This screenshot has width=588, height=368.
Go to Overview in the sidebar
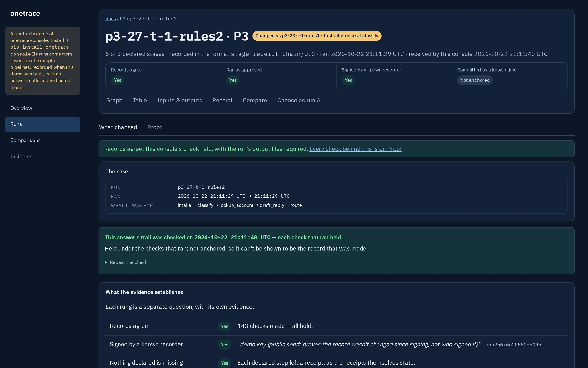42,108
